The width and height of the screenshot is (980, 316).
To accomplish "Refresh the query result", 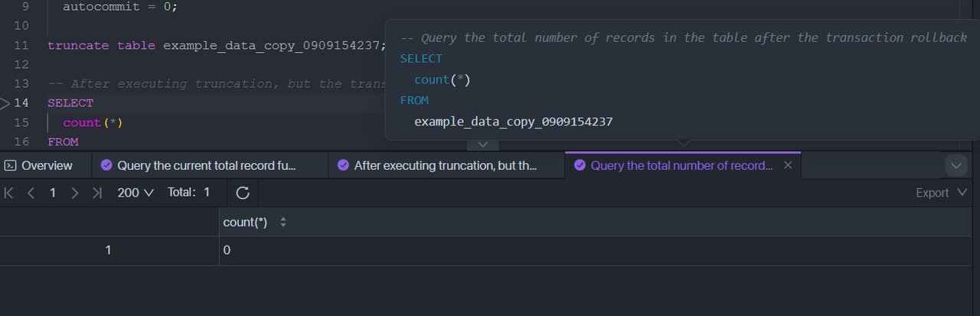I will point(243,193).
